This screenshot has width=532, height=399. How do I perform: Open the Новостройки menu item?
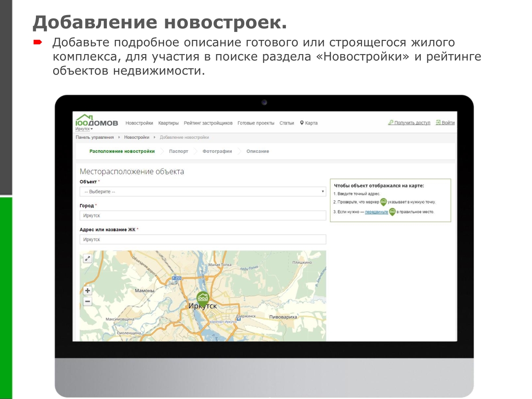[139, 123]
